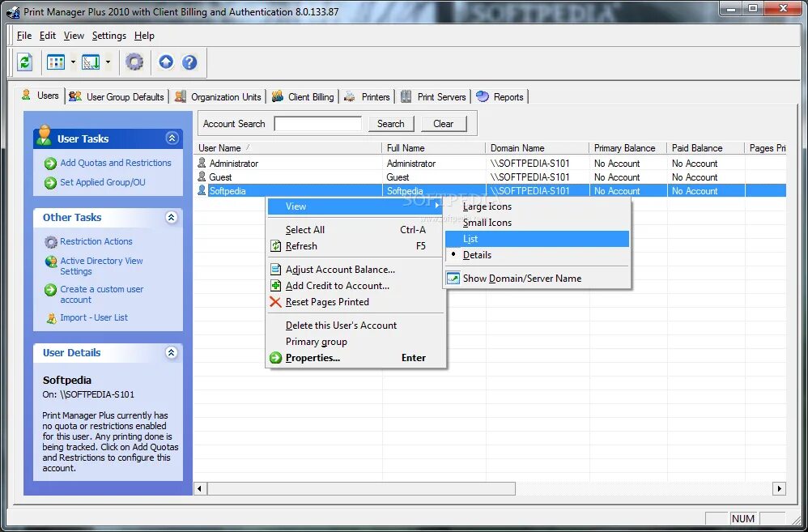Image resolution: width=808 pixels, height=532 pixels.
Task: Open Restriction Actions link
Action: click(96, 241)
